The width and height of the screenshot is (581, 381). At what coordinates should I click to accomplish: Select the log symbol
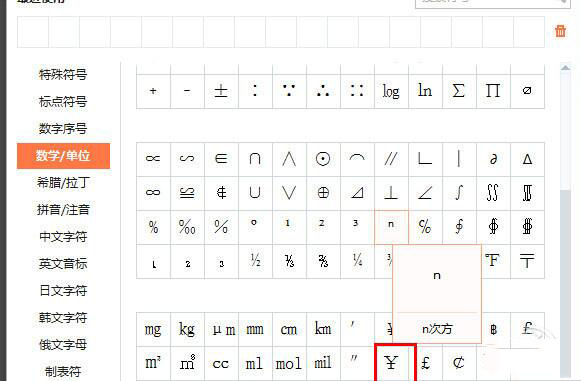point(391,91)
